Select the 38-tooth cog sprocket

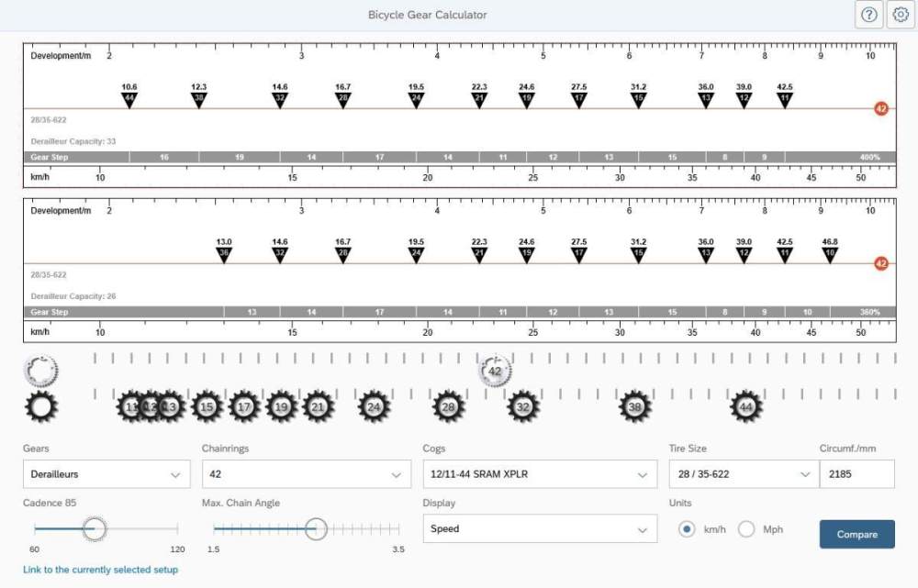[635, 406]
